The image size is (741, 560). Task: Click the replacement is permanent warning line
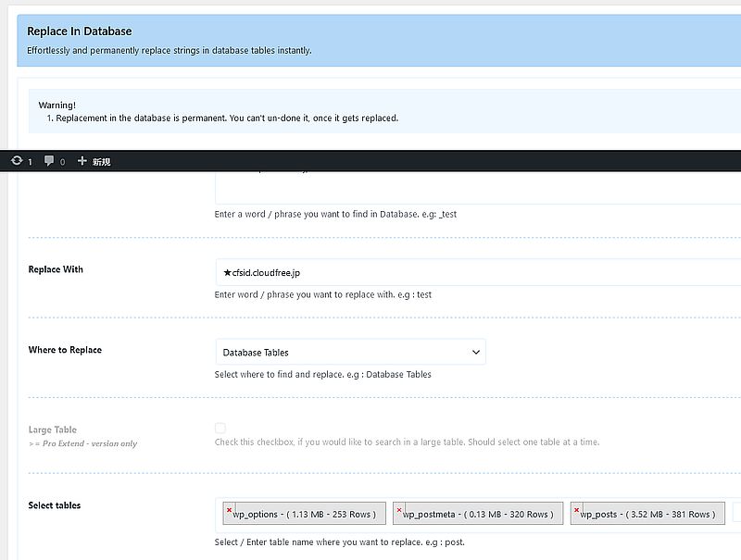[222, 118]
